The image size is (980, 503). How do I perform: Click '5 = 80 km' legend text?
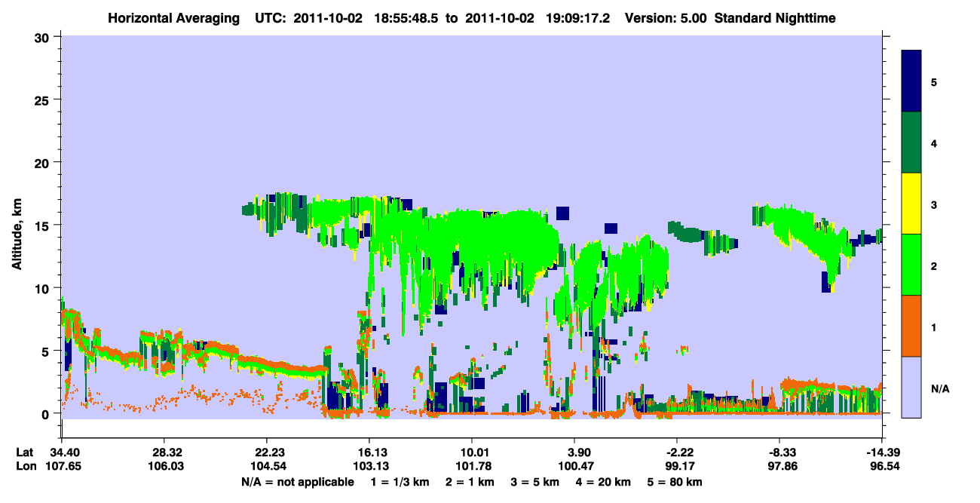[x=675, y=481]
